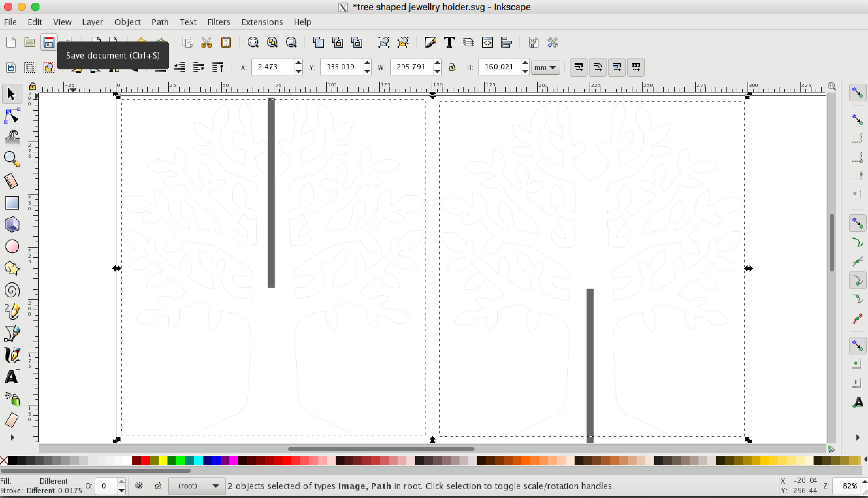Open Fill and Stroke dialog
The image size is (868, 498).
(430, 43)
